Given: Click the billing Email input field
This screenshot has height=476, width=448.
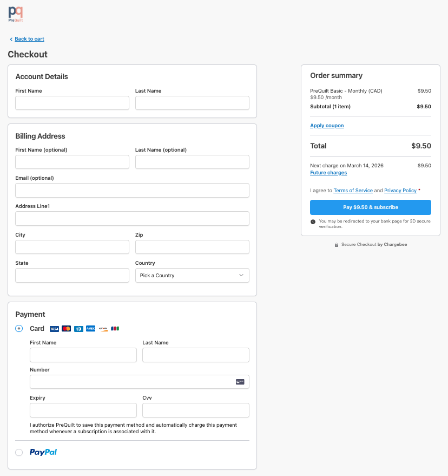Looking at the screenshot, I should tap(132, 190).
